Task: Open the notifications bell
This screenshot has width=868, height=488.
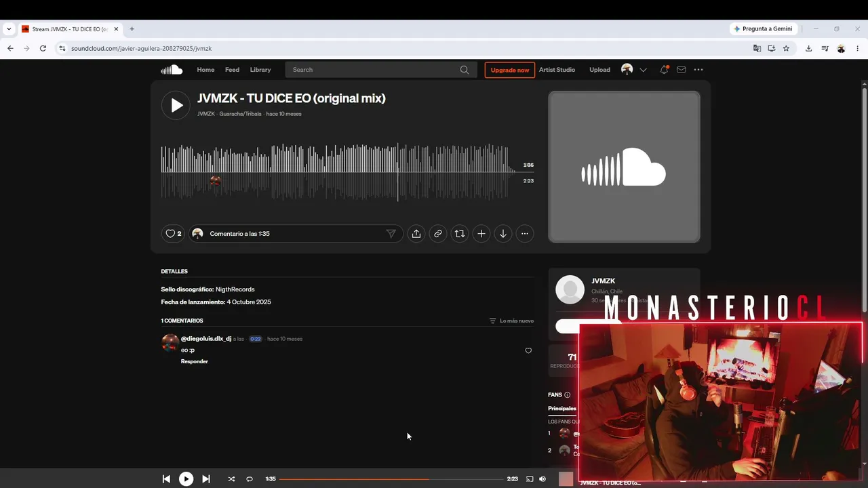Action: pos(664,70)
